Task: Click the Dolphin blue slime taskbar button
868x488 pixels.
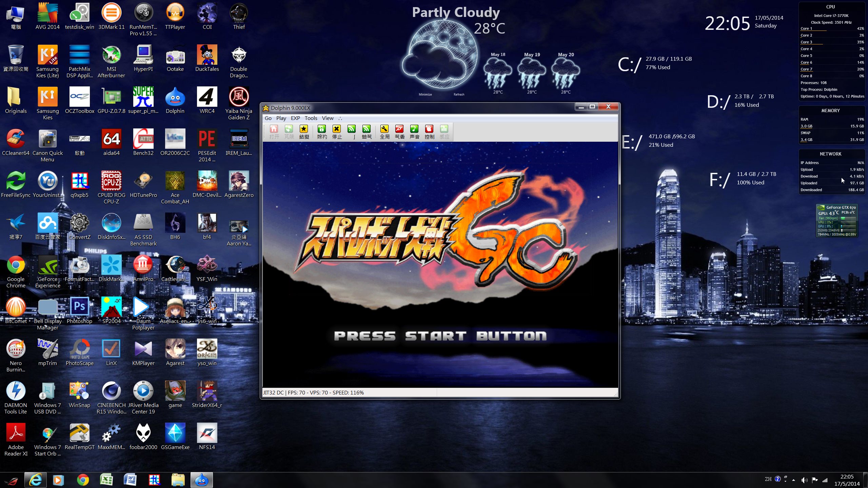Action: pyautogui.click(x=202, y=480)
